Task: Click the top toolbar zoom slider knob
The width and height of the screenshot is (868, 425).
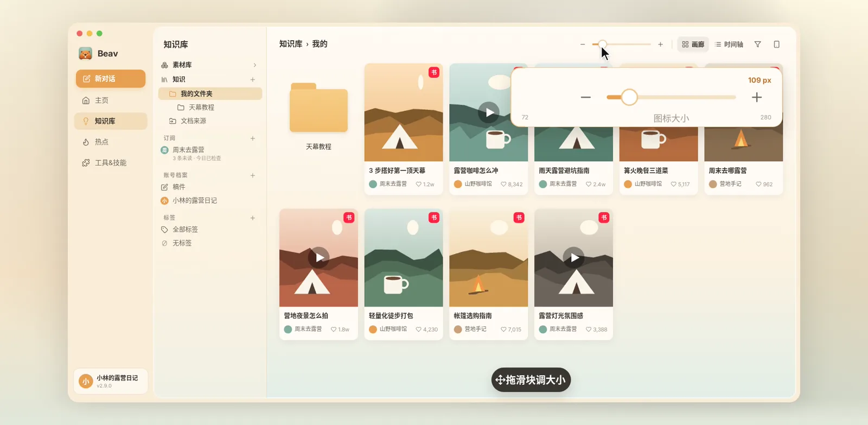Action: point(602,44)
